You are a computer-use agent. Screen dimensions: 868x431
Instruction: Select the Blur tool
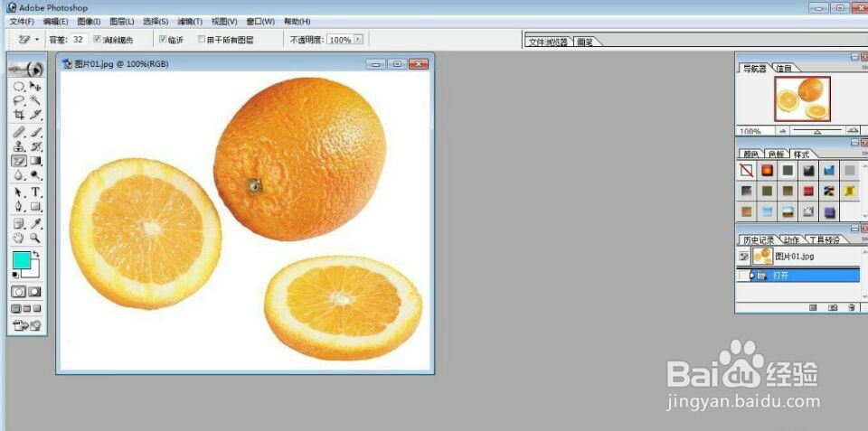(x=19, y=174)
